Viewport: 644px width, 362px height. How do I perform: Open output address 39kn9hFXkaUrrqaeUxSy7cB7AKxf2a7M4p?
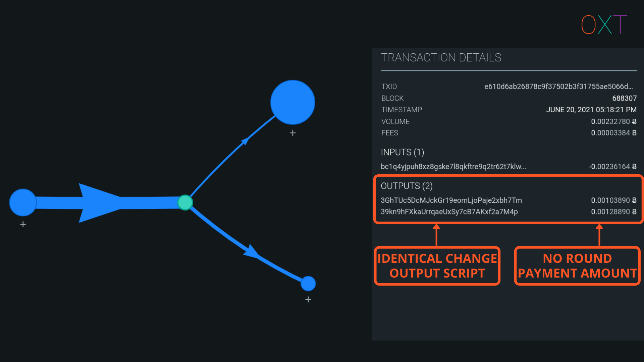pyautogui.click(x=449, y=212)
